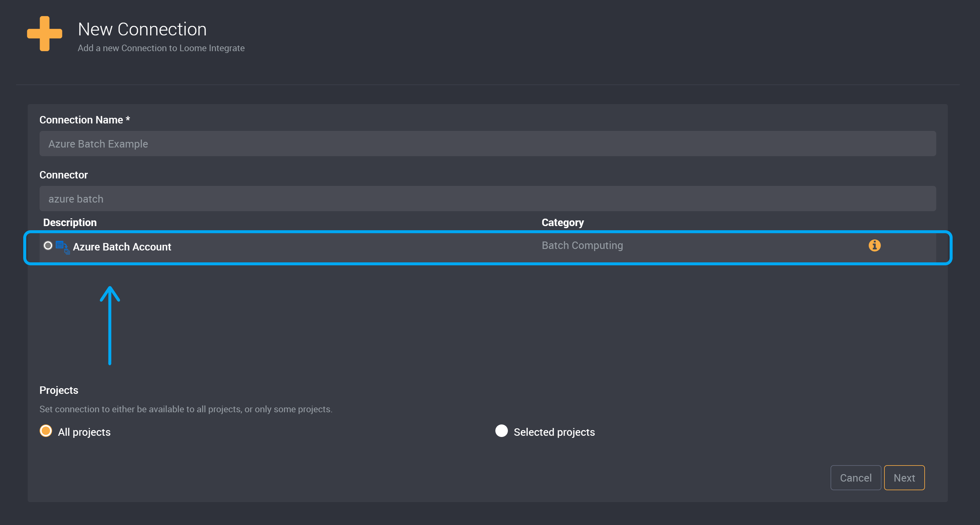Screen dimensions: 980x525
Task: Click the Cancel button
Action: [856, 478]
